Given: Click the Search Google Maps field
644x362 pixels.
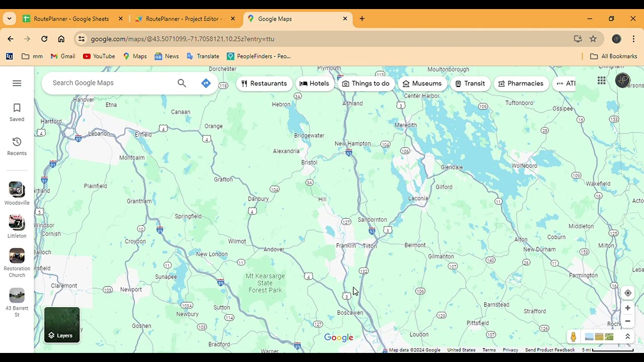Looking at the screenshot, I should click(x=113, y=83).
